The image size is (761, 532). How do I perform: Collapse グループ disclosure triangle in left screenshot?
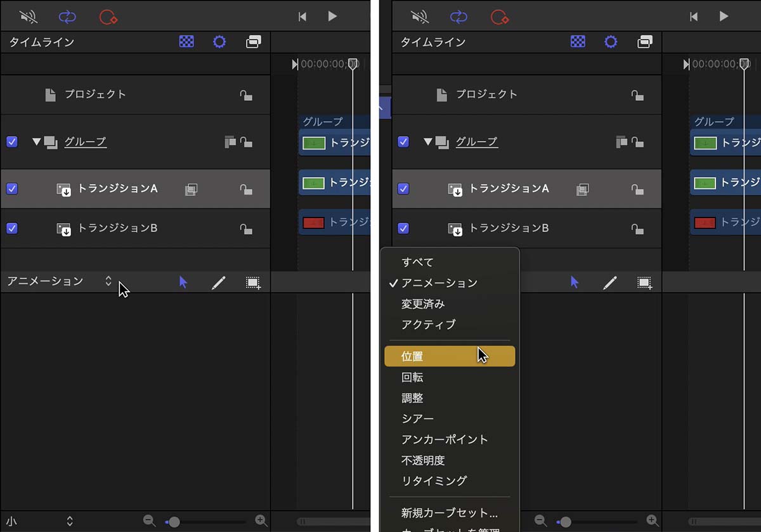click(36, 141)
